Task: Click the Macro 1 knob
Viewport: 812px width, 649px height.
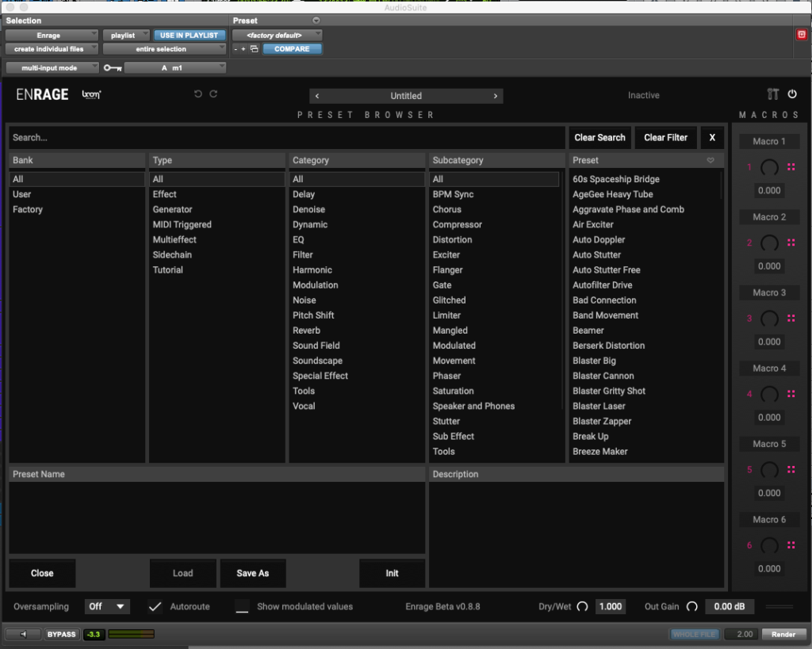Action: (x=769, y=167)
